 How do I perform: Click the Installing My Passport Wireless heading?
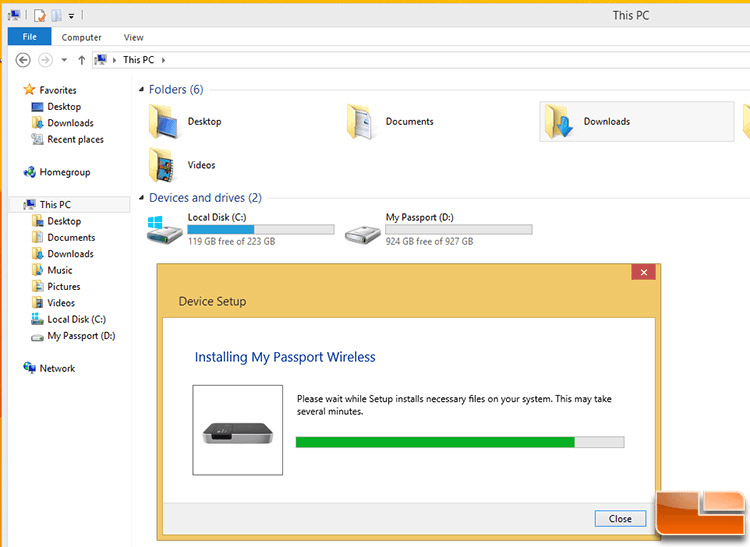[x=285, y=357]
